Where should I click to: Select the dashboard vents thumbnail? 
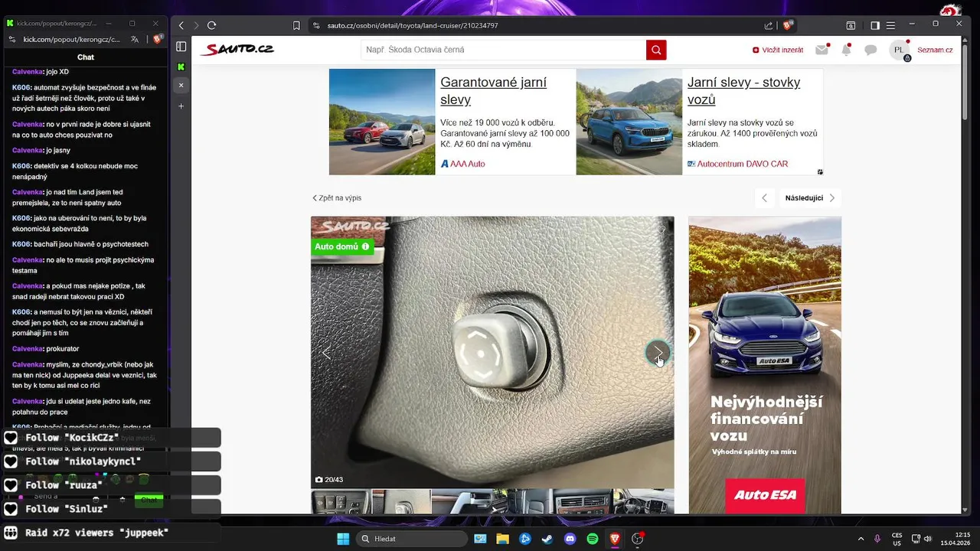tap(584, 502)
